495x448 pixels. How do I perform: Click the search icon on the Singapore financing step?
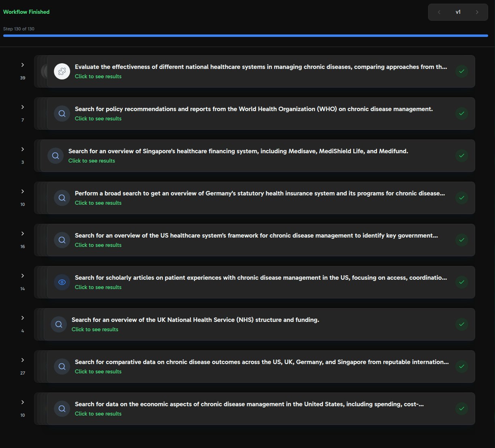click(x=56, y=156)
